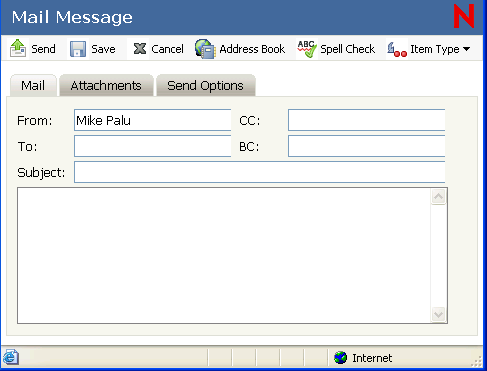The image size is (487, 371).
Task: Click the Address Book label
Action: pos(252,49)
